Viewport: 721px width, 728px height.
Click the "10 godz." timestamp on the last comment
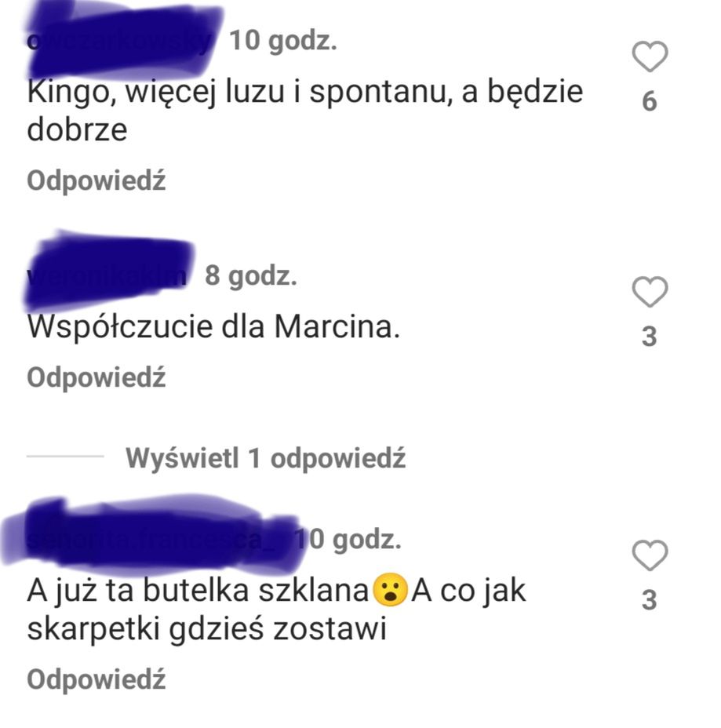[348, 539]
